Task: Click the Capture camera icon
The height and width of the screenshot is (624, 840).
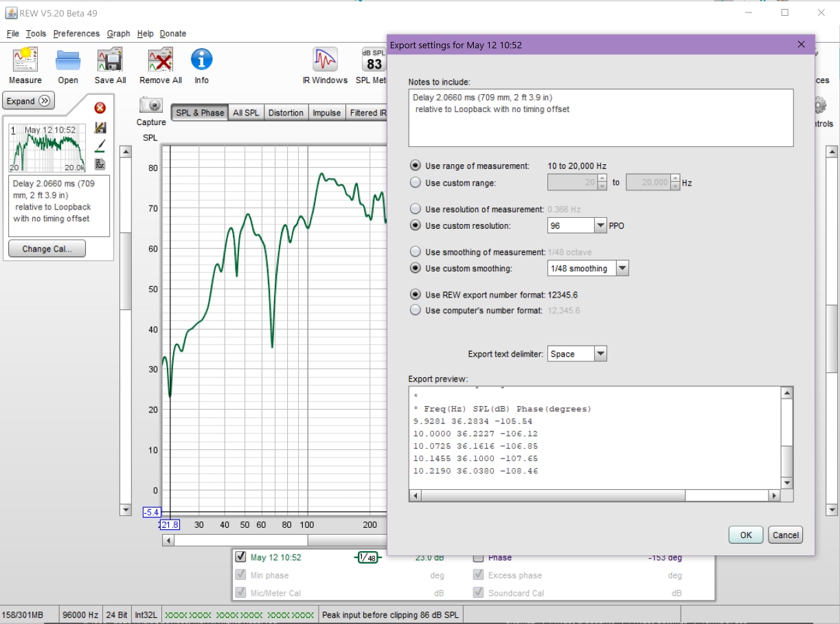Action: click(x=151, y=105)
